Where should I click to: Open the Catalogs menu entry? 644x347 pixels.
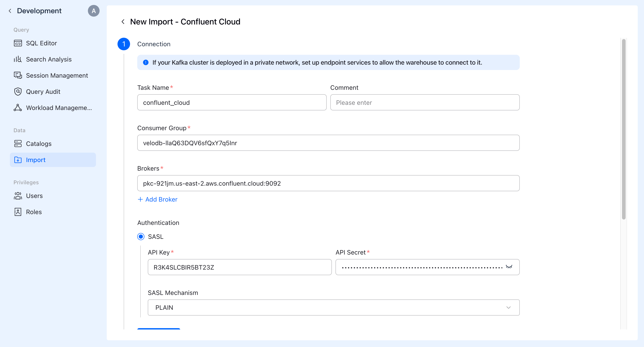pyautogui.click(x=39, y=144)
